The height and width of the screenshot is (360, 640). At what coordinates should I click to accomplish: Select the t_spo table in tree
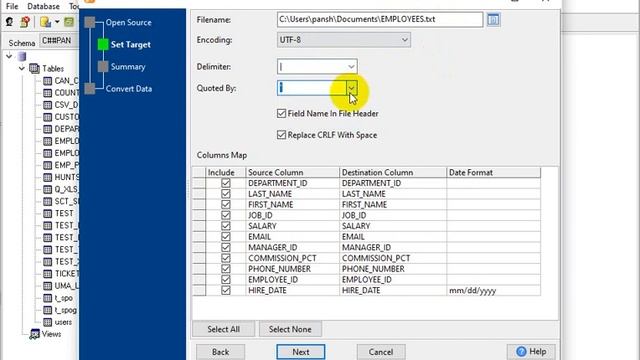pos(64,298)
